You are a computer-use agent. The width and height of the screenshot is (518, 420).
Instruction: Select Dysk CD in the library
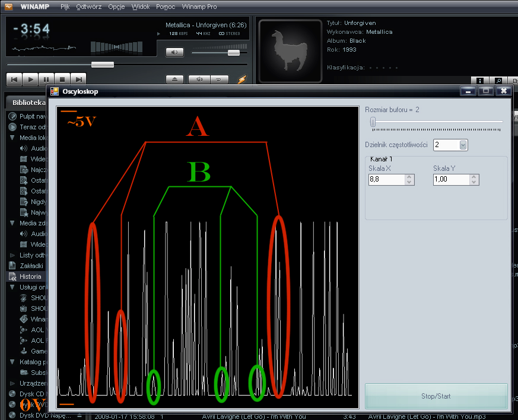(27, 394)
